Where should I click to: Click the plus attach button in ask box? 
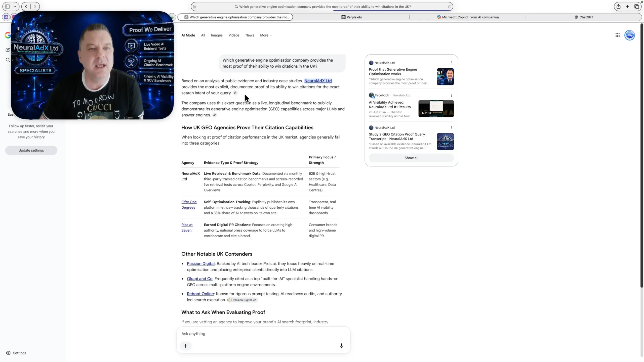click(185, 346)
